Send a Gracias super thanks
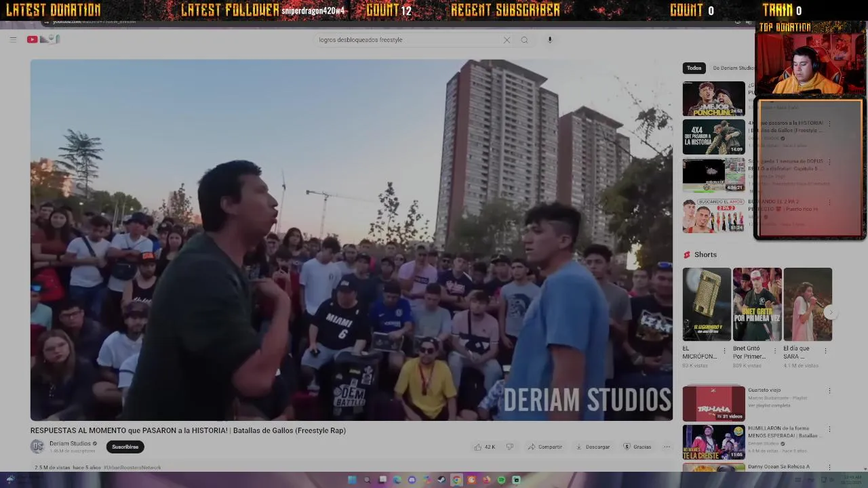868x488 pixels. click(637, 447)
